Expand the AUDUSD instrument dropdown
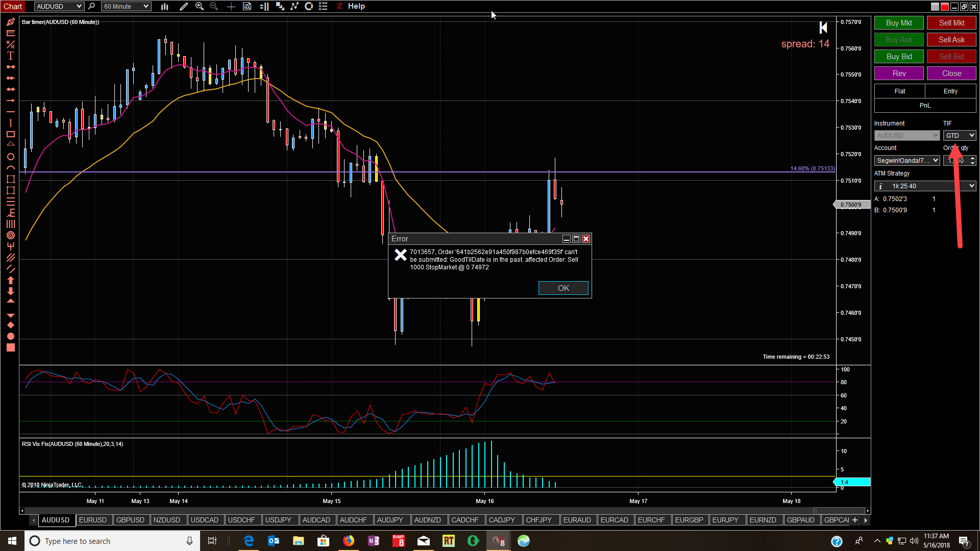The image size is (980, 551). 79,6
